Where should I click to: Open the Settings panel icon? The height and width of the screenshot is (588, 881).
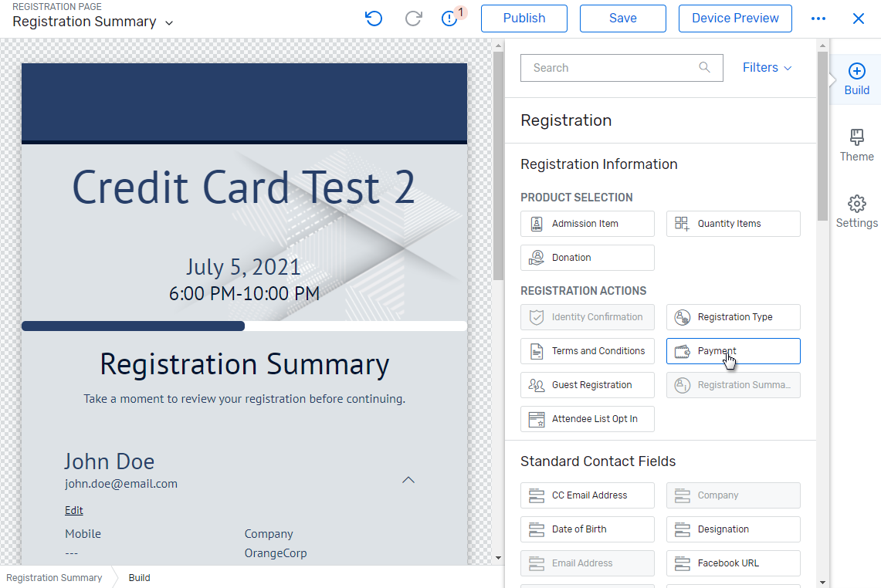[856, 211]
